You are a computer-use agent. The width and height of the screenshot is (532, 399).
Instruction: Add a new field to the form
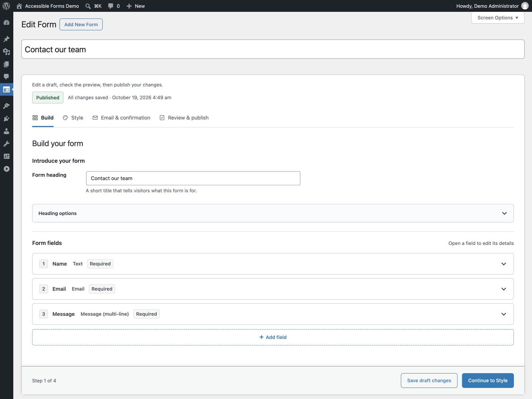point(273,337)
